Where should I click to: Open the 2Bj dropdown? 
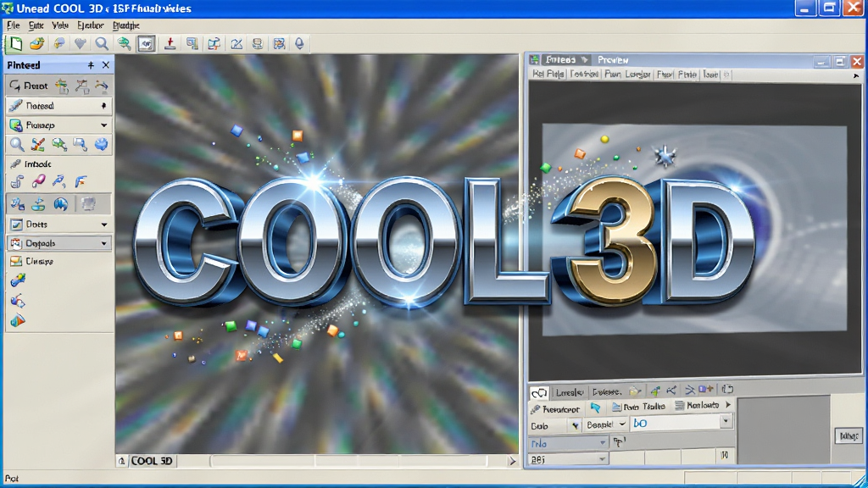click(x=569, y=459)
